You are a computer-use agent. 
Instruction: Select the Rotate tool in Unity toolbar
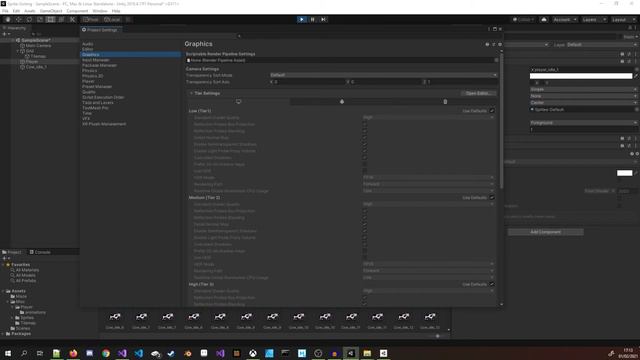pyautogui.click(x=29, y=19)
